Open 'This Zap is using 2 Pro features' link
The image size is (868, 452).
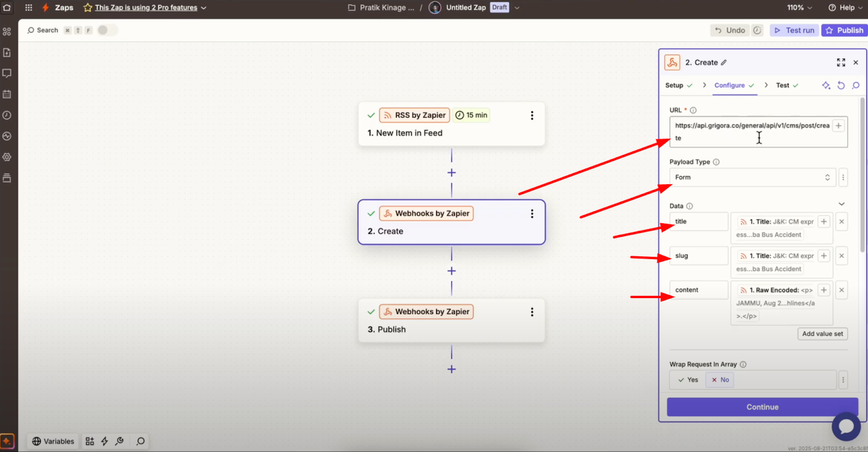click(x=146, y=8)
